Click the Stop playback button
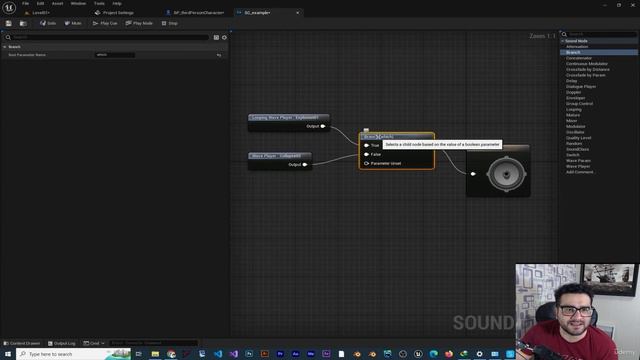 169,23
